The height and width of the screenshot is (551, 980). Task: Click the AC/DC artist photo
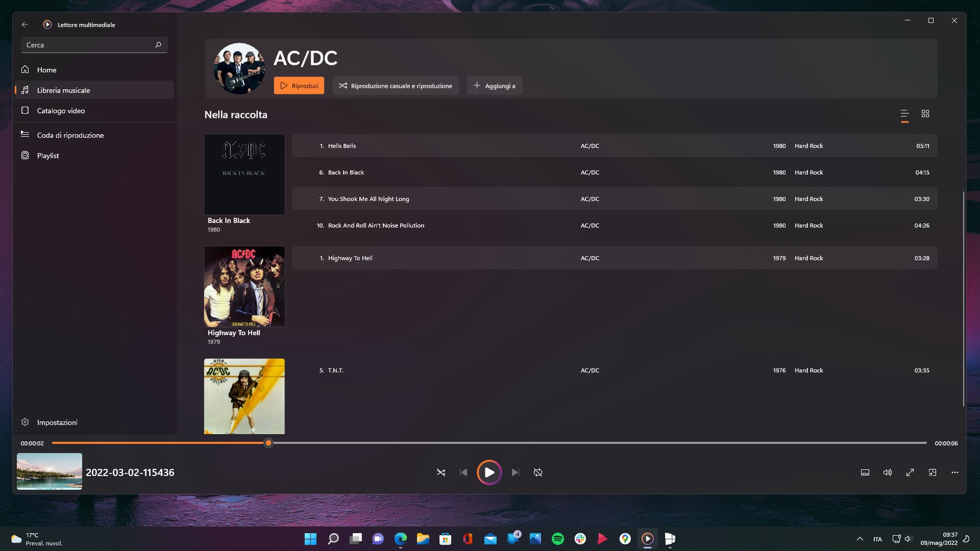point(239,68)
